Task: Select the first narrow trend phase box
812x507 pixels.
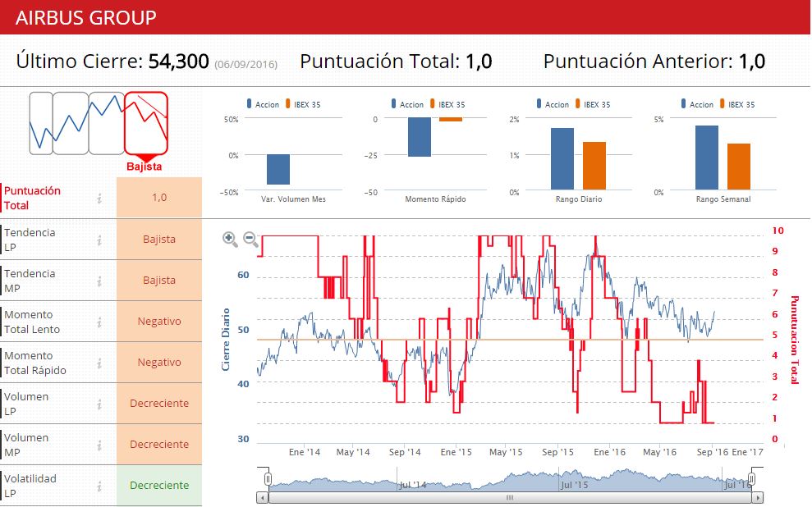Action: coord(41,123)
